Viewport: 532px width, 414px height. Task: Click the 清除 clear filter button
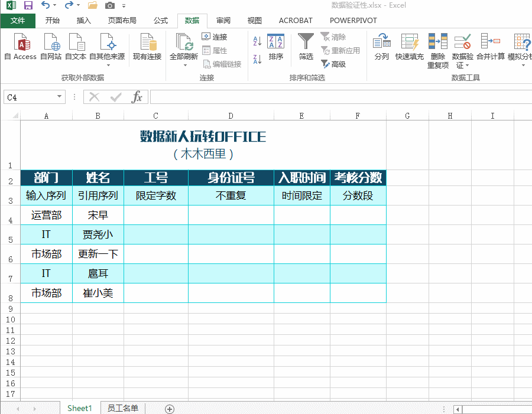pos(333,37)
